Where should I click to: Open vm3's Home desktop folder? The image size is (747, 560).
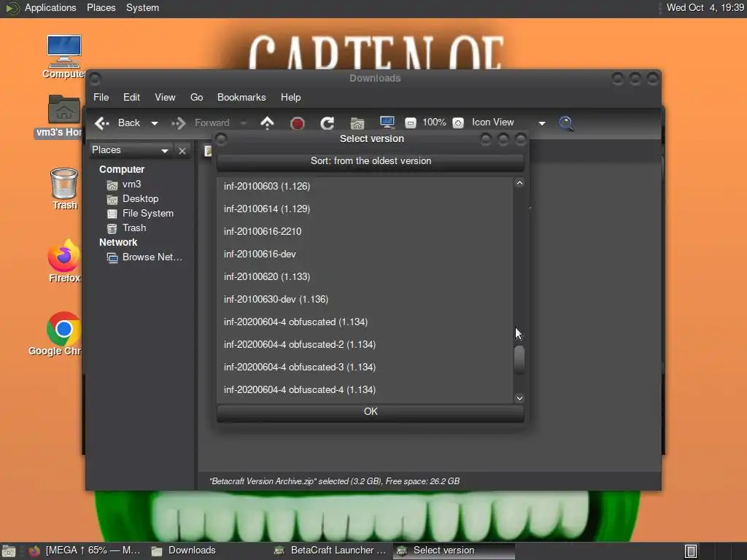64,116
